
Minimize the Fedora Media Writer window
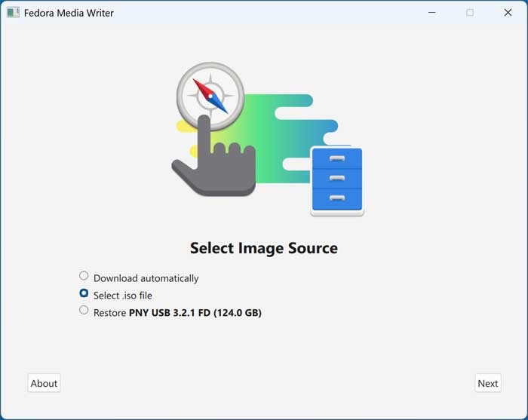point(432,13)
